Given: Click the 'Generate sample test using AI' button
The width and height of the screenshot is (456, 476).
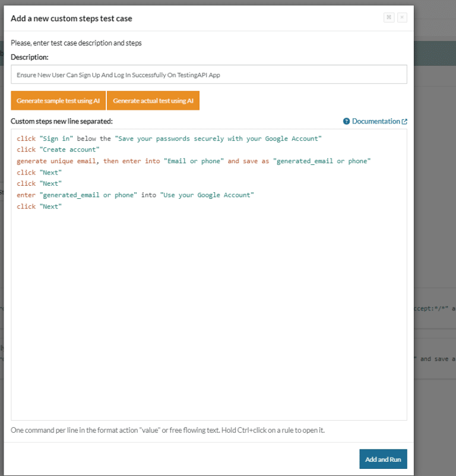Looking at the screenshot, I should tap(58, 100).
